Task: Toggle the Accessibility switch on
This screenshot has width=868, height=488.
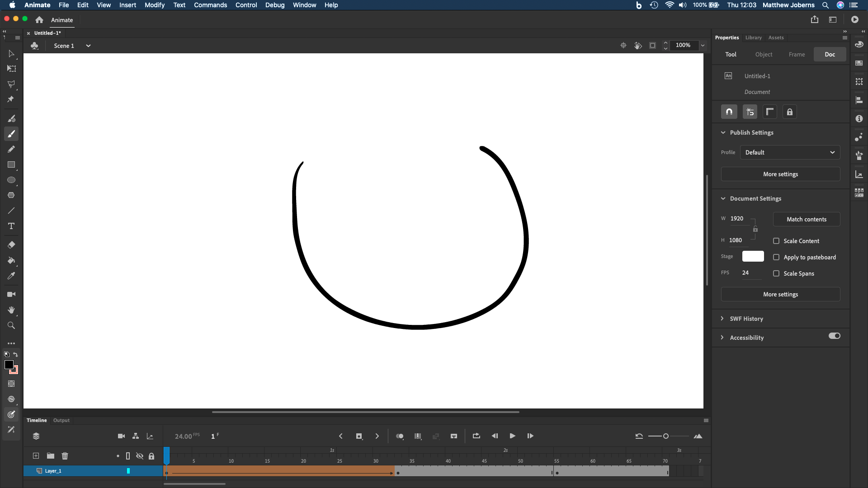Action: [834, 336]
